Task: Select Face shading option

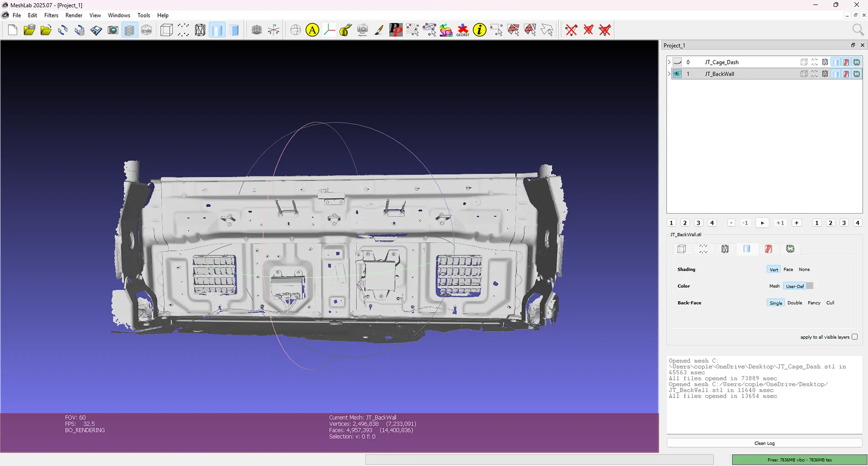Action: 788,270
